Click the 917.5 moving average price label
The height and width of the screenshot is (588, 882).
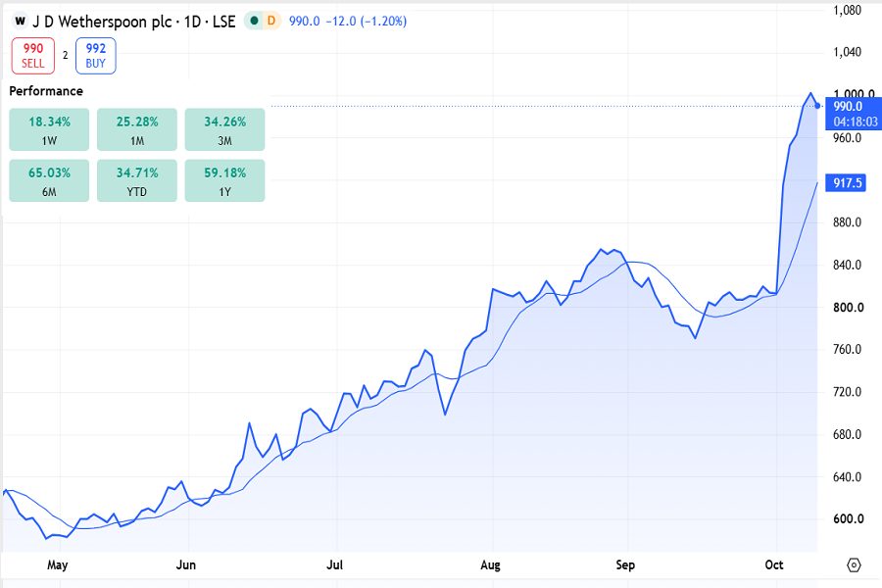point(846,183)
